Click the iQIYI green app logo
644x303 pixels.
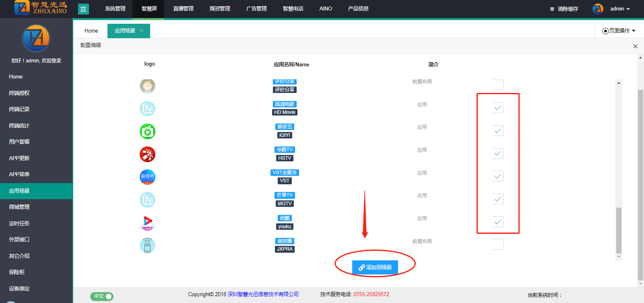(147, 132)
